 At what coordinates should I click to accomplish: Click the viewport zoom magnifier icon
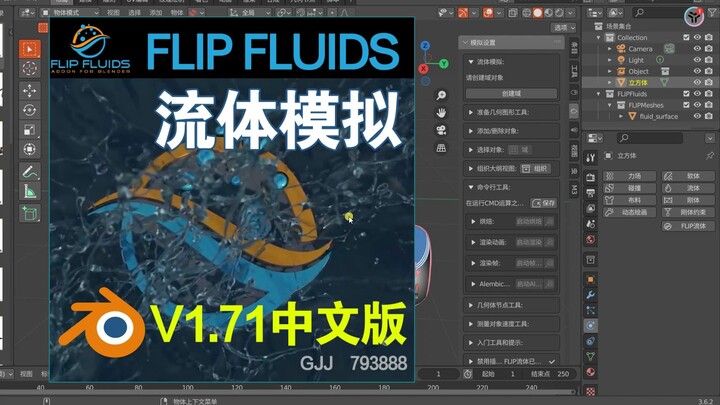[x=441, y=95]
